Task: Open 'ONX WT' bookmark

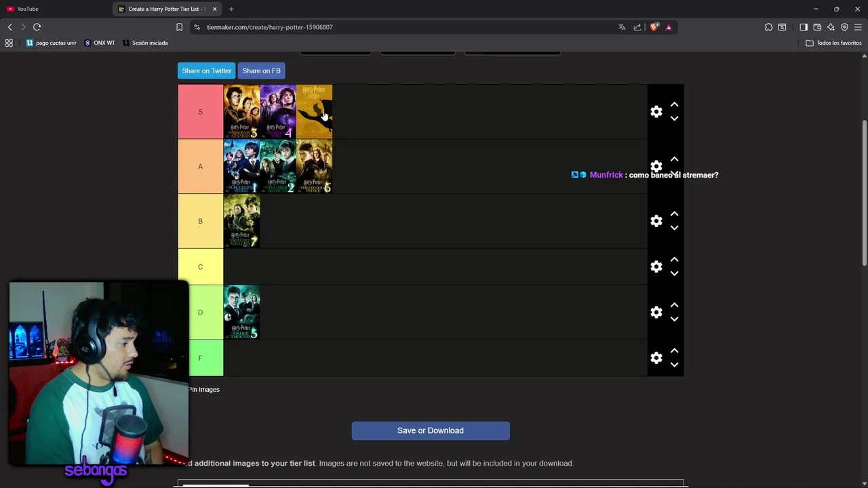Action: tap(100, 43)
